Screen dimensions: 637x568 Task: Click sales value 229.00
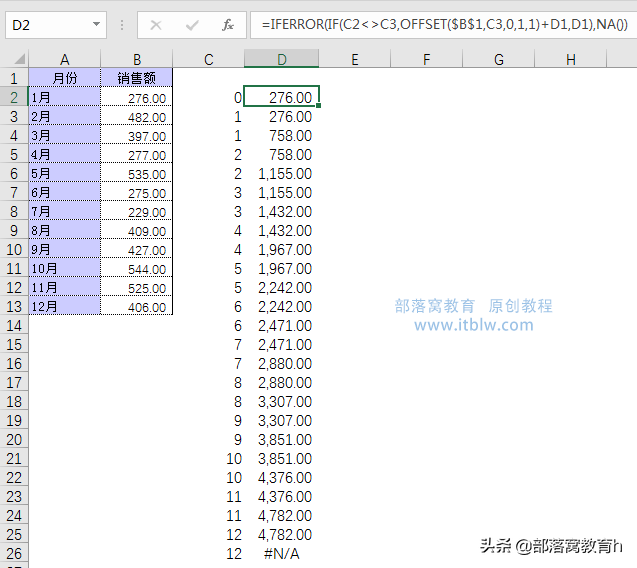(136, 212)
